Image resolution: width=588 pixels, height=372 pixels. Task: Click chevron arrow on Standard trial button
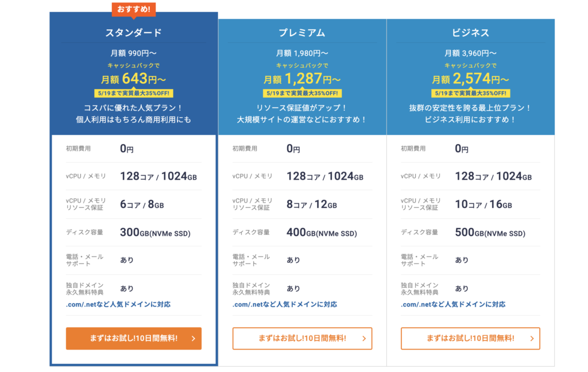click(194, 338)
